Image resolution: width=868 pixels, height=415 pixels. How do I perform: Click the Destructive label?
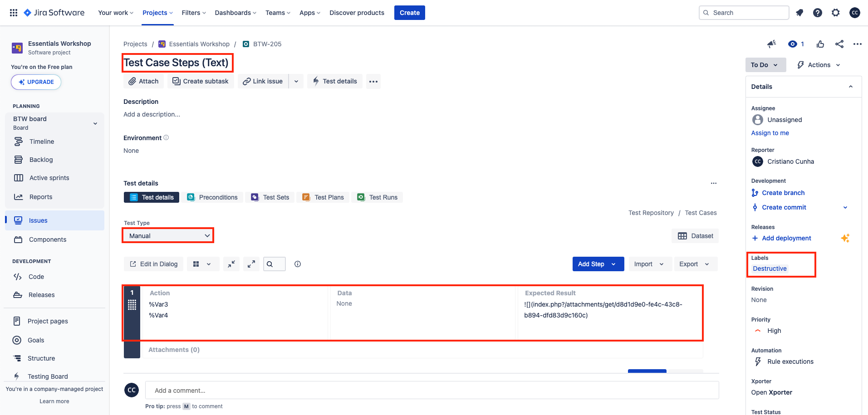pyautogui.click(x=770, y=269)
